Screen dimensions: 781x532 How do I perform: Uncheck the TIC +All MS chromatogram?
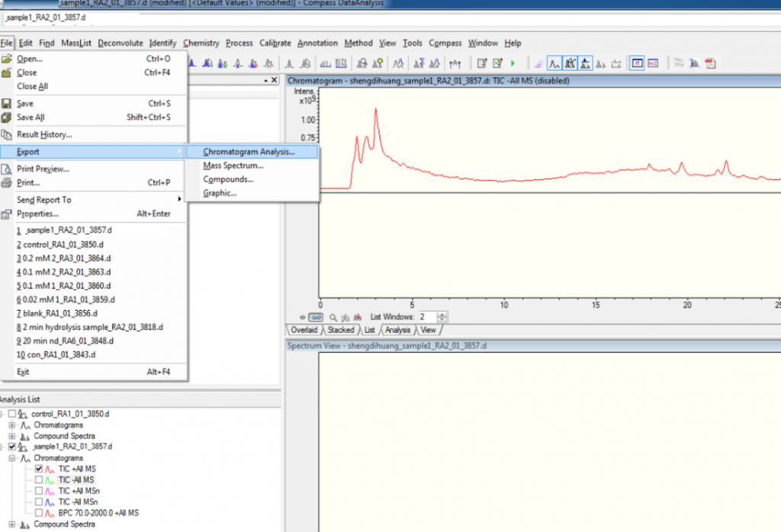[38, 470]
